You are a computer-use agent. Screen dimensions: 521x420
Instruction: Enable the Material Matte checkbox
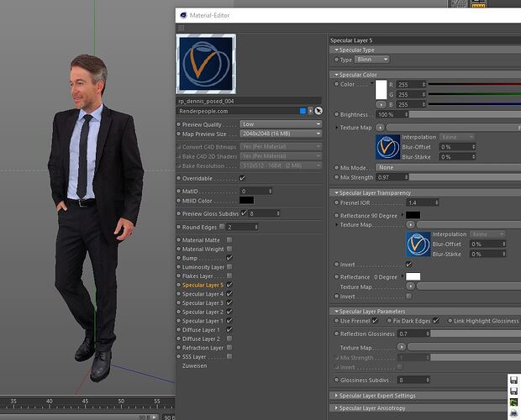(229, 239)
